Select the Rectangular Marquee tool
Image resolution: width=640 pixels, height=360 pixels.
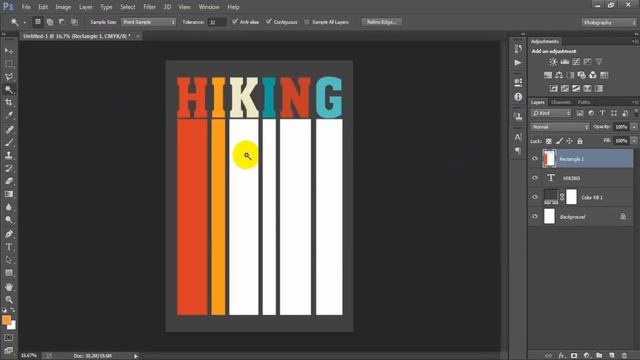point(9,64)
